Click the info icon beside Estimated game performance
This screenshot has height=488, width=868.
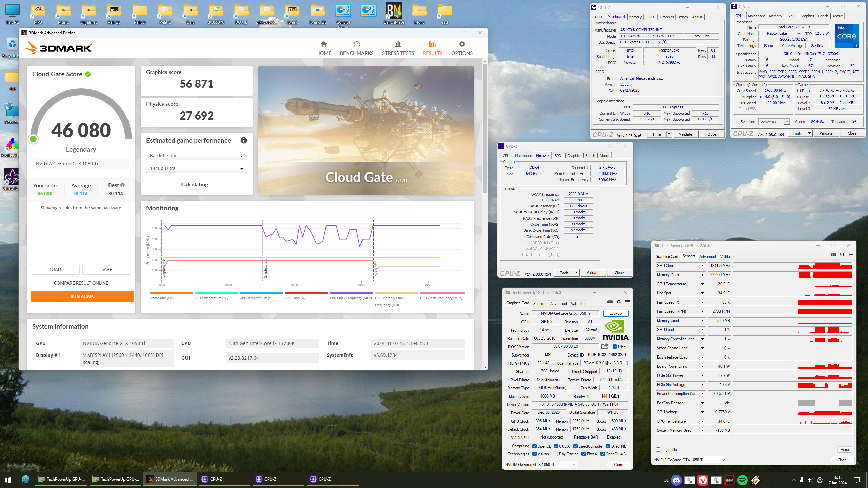point(244,140)
